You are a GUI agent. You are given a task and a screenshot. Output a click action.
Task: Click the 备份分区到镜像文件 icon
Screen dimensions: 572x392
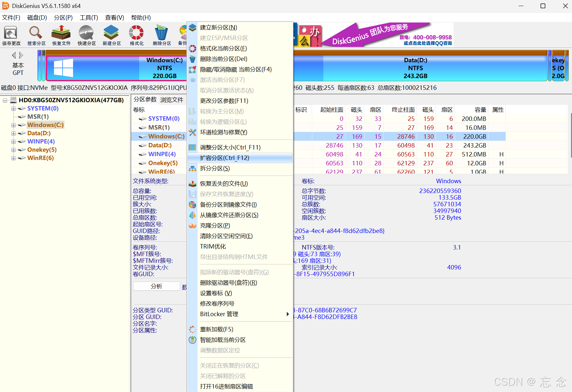tap(192, 205)
